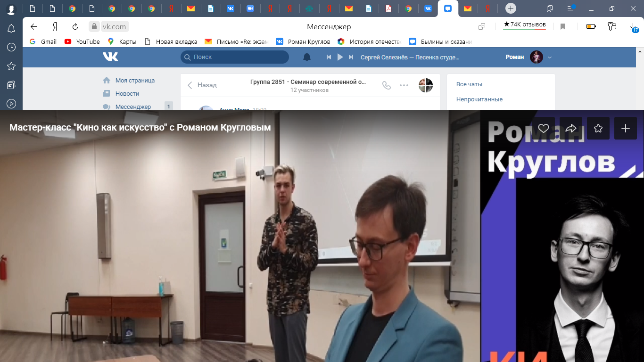Play the Сергей Селезнёв track

340,57
